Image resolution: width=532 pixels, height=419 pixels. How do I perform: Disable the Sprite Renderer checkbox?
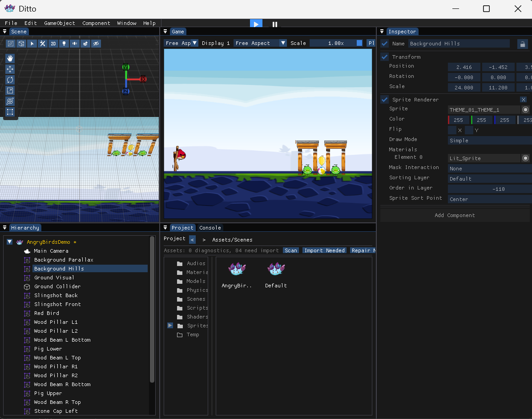[x=384, y=99]
